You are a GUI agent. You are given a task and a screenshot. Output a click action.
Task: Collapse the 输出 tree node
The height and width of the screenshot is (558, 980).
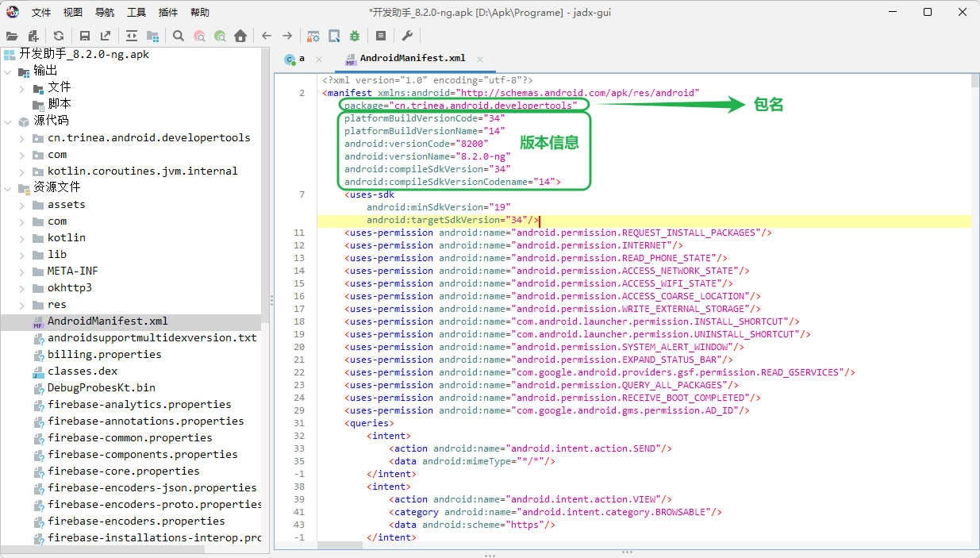(x=8, y=71)
